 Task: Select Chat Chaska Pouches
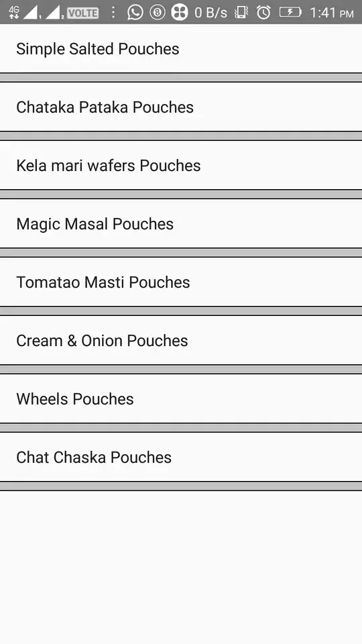click(181, 457)
